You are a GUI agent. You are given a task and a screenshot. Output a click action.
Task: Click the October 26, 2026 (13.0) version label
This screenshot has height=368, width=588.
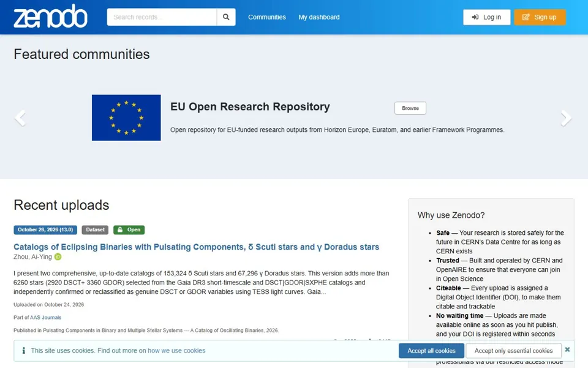(45, 230)
